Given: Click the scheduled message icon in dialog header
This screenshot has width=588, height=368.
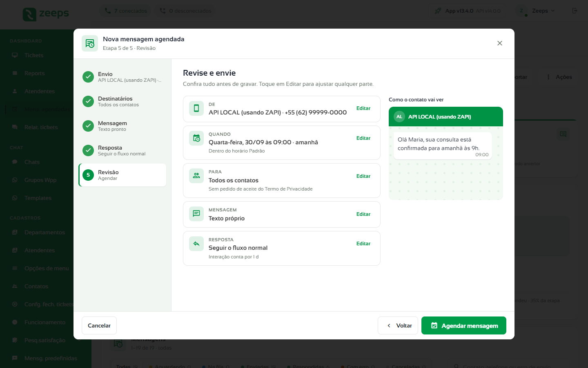Looking at the screenshot, I should pyautogui.click(x=90, y=43).
